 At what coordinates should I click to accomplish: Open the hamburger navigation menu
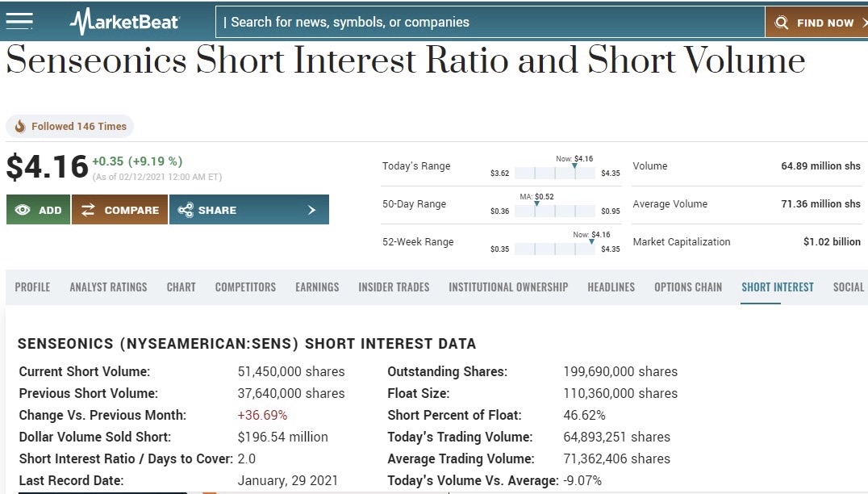[19, 21]
